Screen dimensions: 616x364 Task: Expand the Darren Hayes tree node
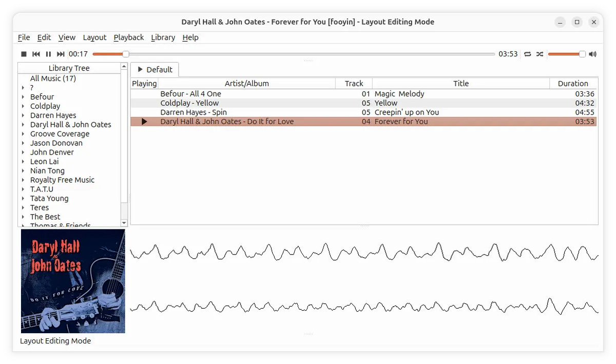23,116
